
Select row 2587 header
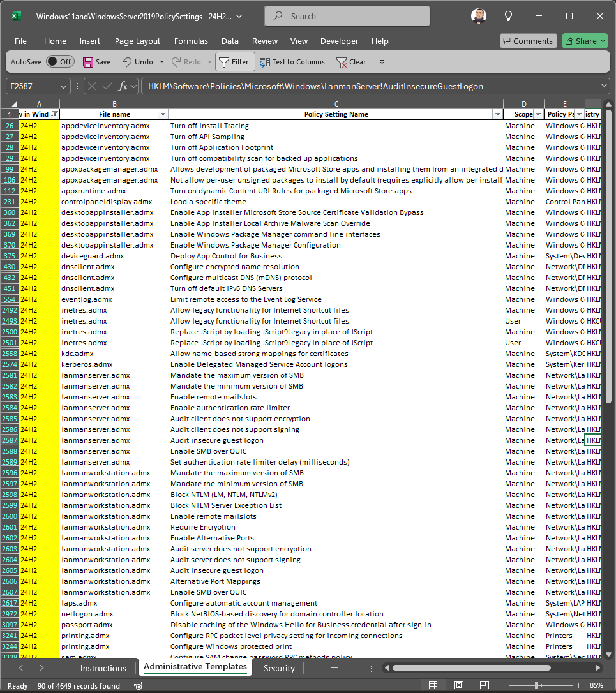coord(10,440)
